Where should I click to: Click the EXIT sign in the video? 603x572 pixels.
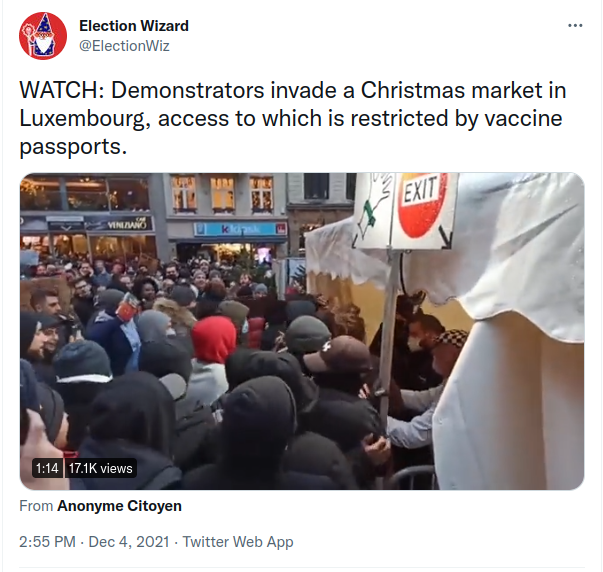[420, 204]
